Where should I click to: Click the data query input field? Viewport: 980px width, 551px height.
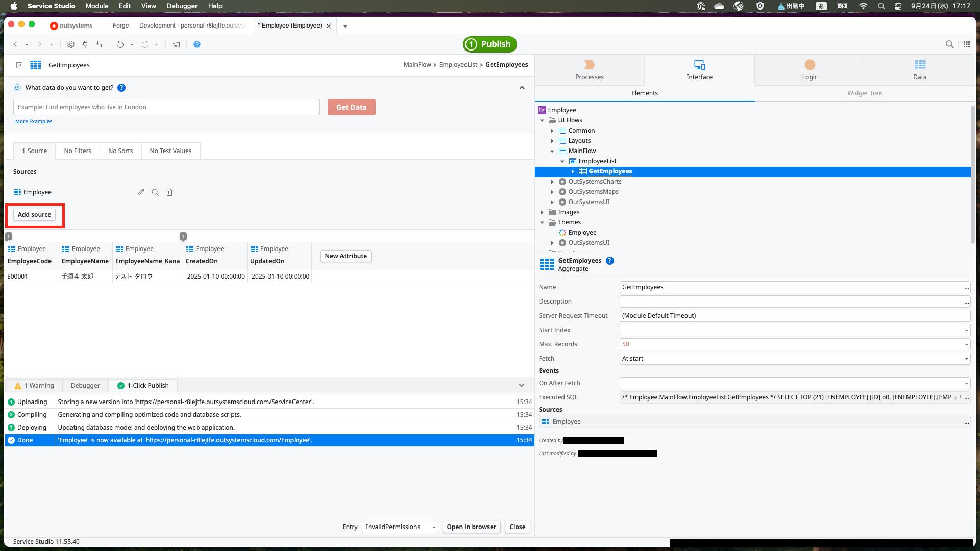pos(166,107)
